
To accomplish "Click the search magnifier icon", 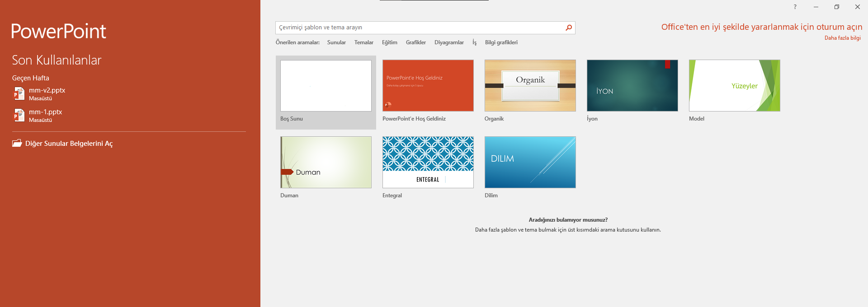I will (569, 28).
